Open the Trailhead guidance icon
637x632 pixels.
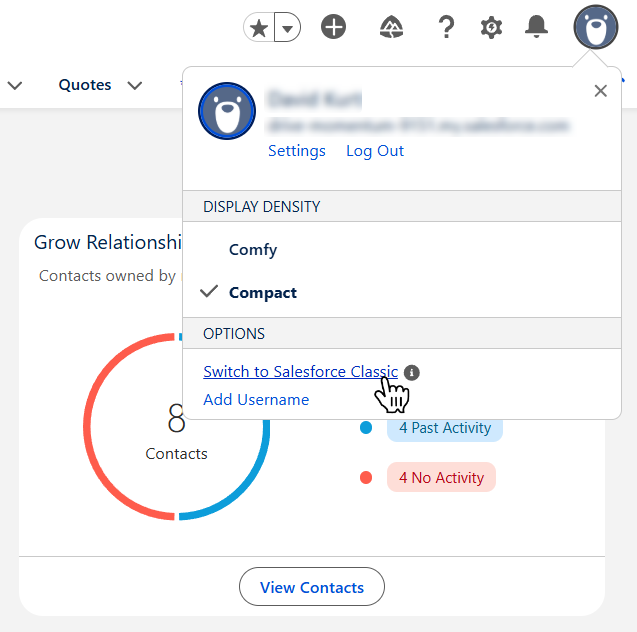[x=391, y=27]
